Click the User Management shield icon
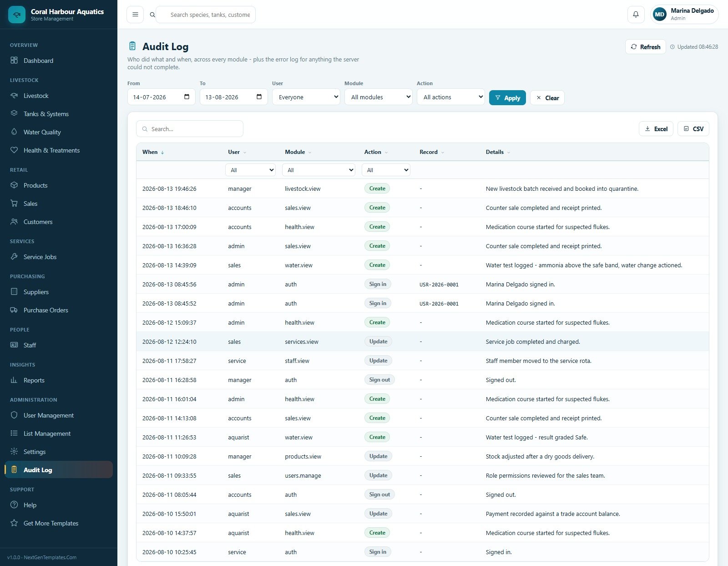 coord(14,415)
